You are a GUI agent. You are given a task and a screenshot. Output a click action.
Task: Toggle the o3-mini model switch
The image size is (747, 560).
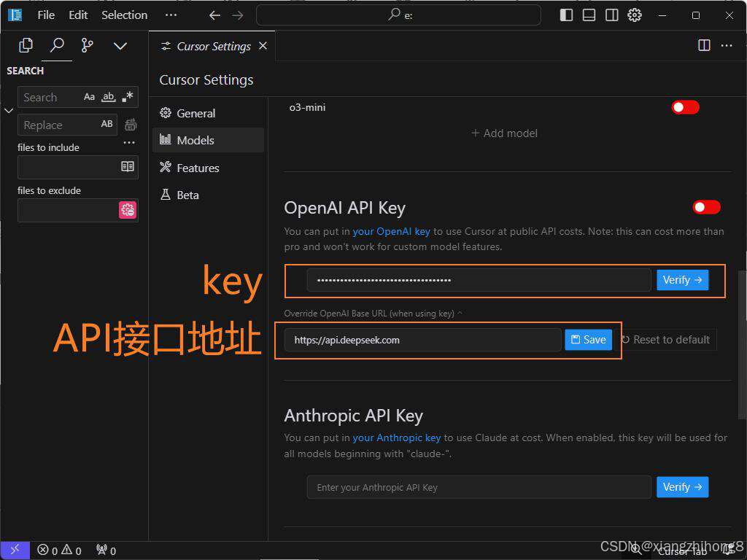click(685, 107)
